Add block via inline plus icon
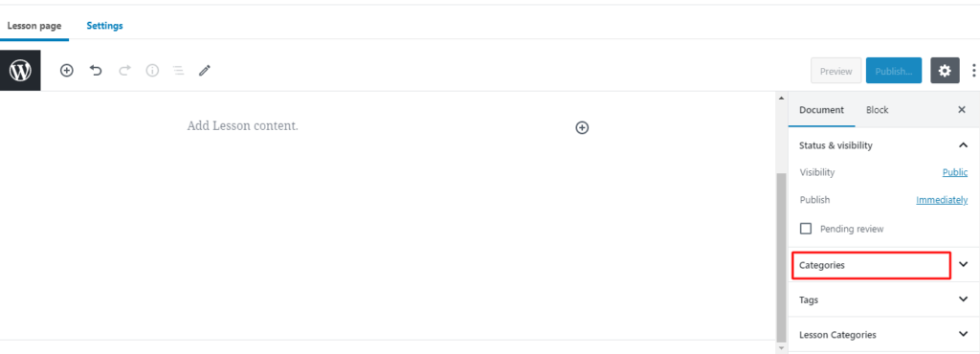The width and height of the screenshot is (980, 354). pos(582,127)
